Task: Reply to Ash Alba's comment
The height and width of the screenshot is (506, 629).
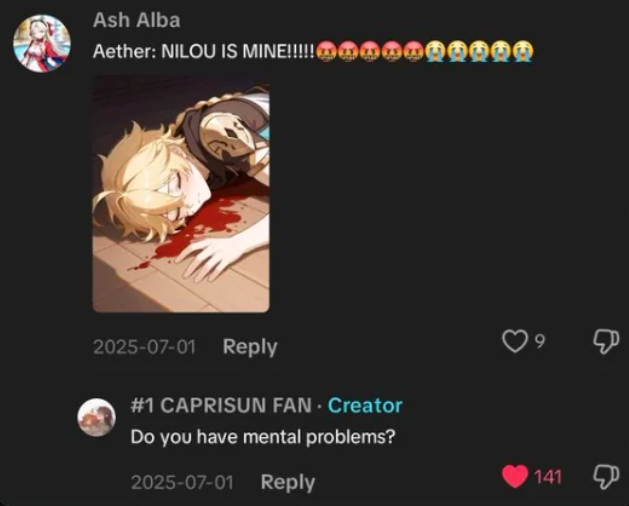Action: tap(250, 347)
